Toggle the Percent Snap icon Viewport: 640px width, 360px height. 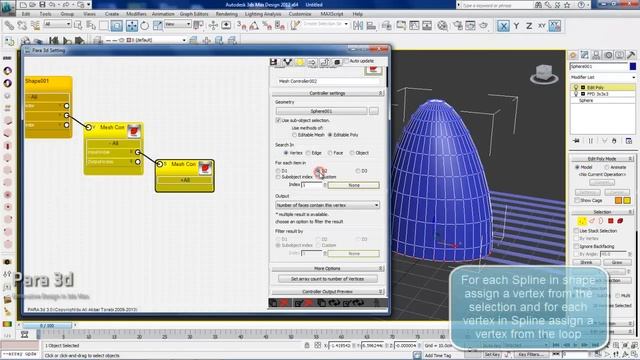(x=267, y=26)
